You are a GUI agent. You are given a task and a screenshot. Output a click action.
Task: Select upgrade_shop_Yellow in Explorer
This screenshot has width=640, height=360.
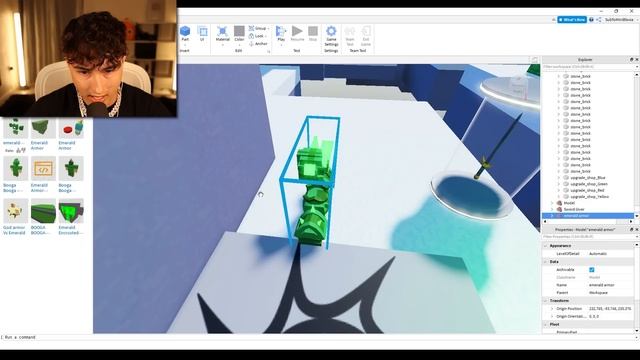tap(589, 197)
